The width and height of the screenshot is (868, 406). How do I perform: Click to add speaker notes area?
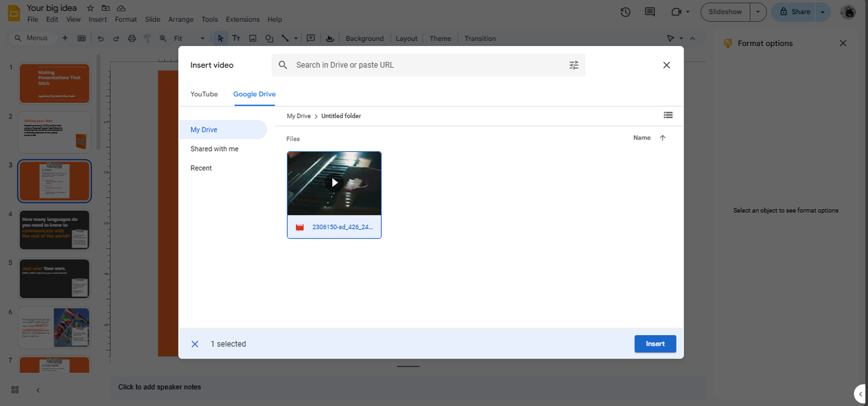tap(408, 387)
